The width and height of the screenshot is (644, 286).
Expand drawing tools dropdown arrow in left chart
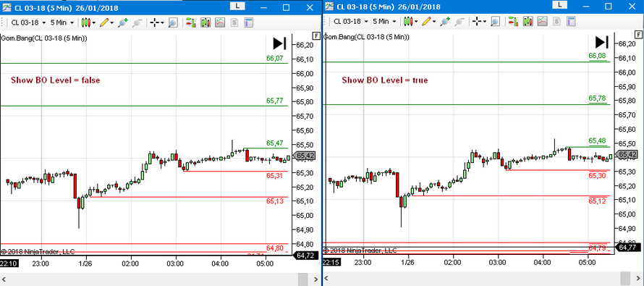112,22
